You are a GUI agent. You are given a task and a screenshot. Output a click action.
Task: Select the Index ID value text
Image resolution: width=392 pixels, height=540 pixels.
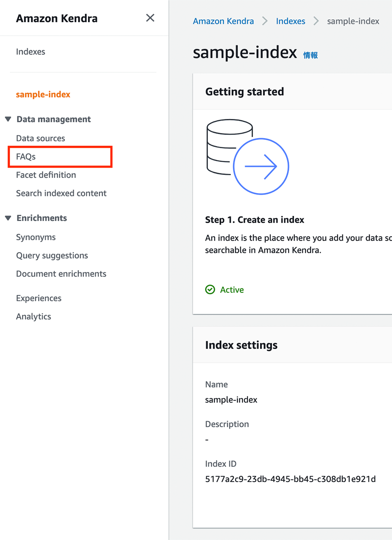point(291,479)
